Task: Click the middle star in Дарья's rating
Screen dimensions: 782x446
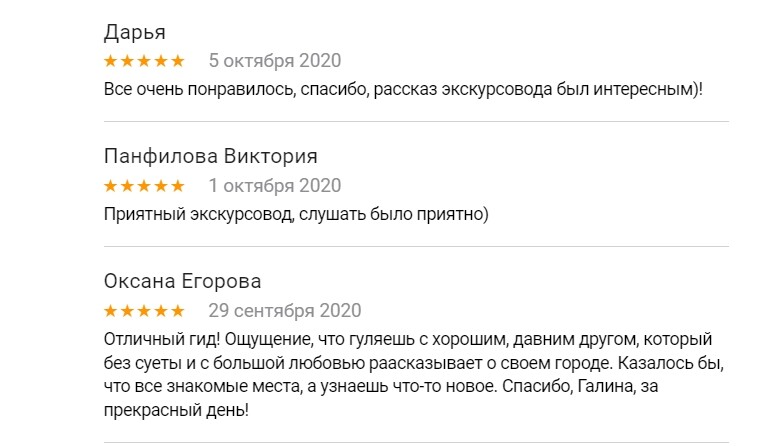Action: [144, 61]
